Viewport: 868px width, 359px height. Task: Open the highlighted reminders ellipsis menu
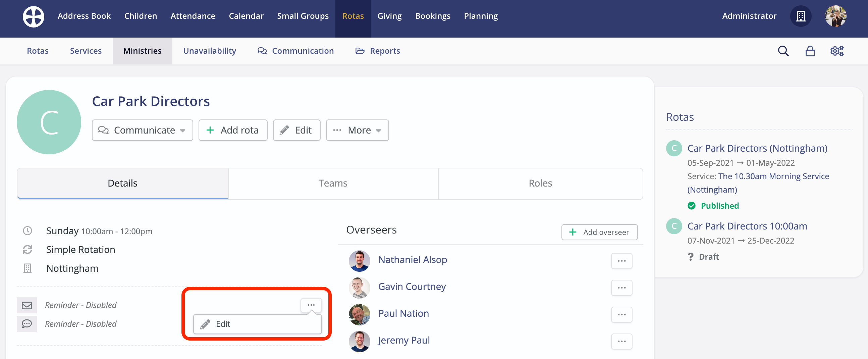tap(311, 305)
